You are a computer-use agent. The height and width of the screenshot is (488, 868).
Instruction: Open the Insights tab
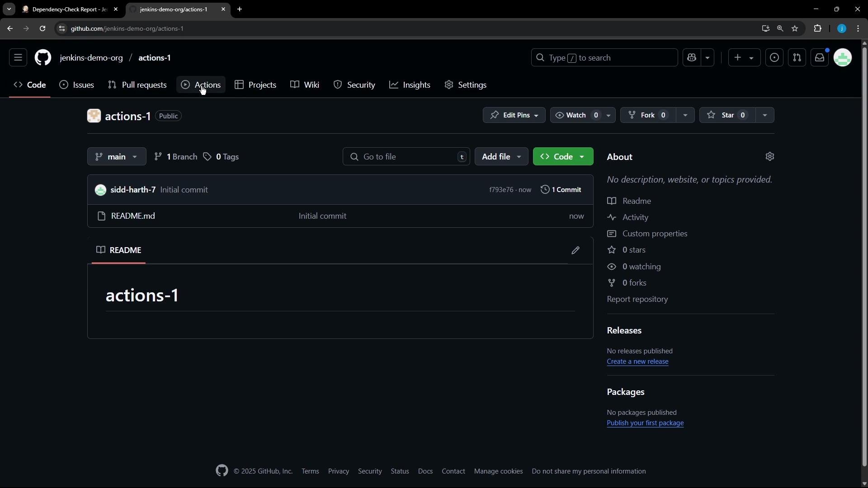point(410,85)
